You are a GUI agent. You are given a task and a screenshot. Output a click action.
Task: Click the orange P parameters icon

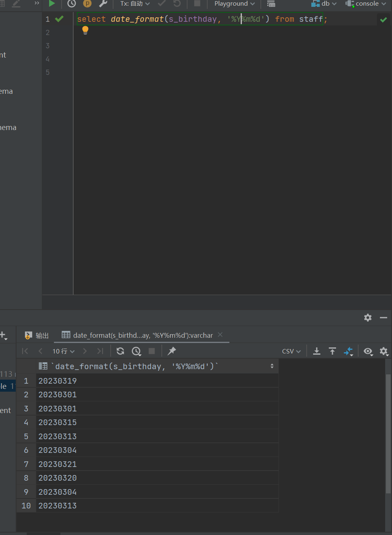tap(87, 4)
